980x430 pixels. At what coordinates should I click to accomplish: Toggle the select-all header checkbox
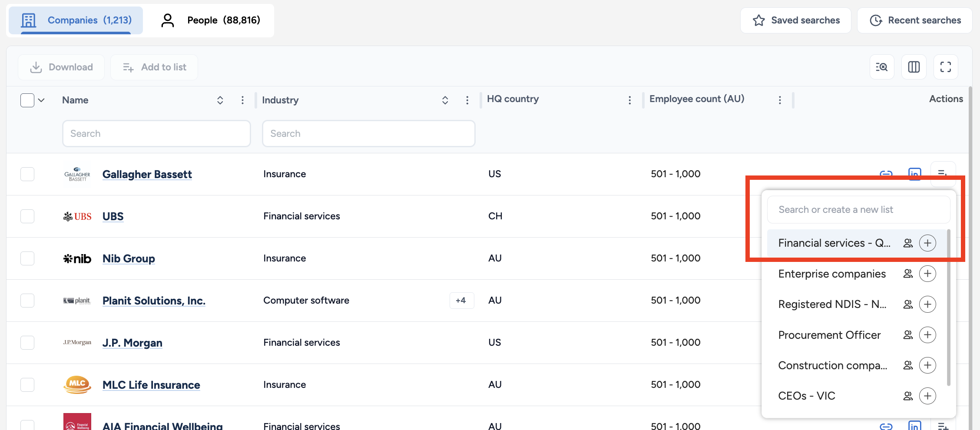click(27, 100)
